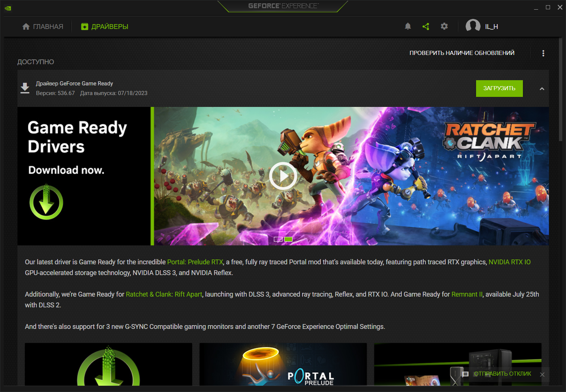Screen dimensions: 566x392
Task: Click the version text 536.67
Action: (x=66, y=93)
